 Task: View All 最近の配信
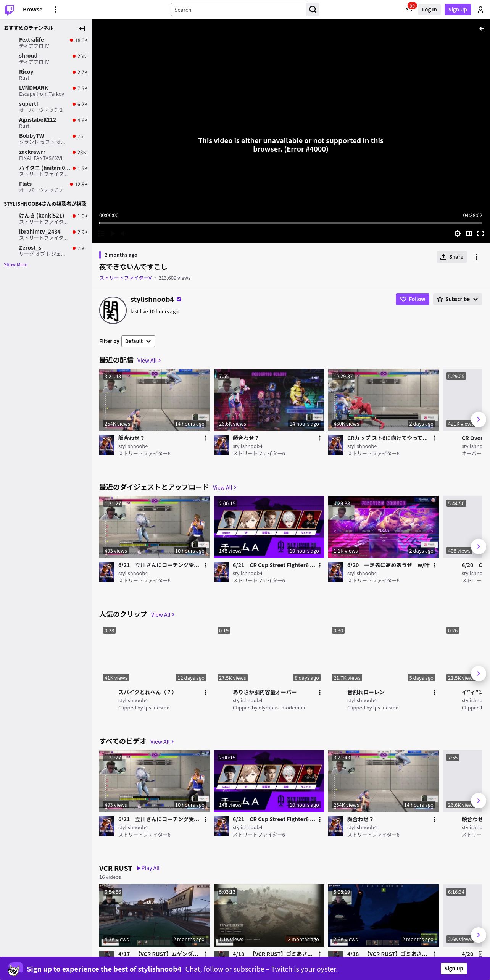coord(149,361)
